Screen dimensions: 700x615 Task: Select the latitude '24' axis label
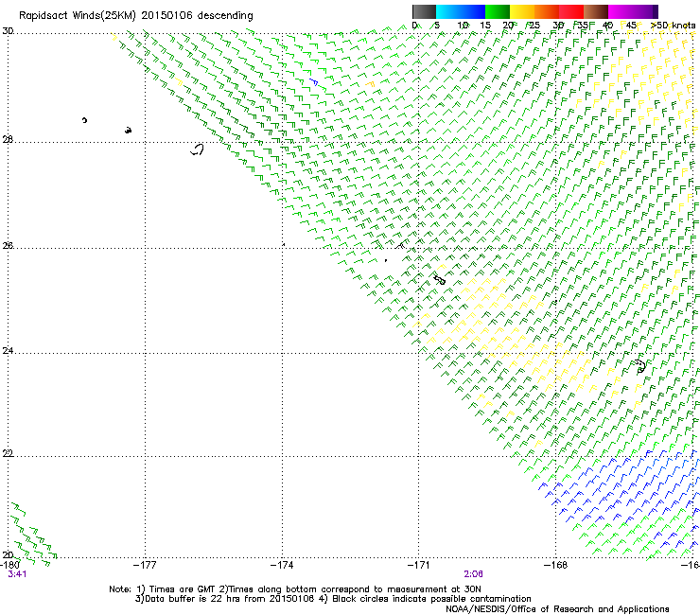tap(8, 351)
